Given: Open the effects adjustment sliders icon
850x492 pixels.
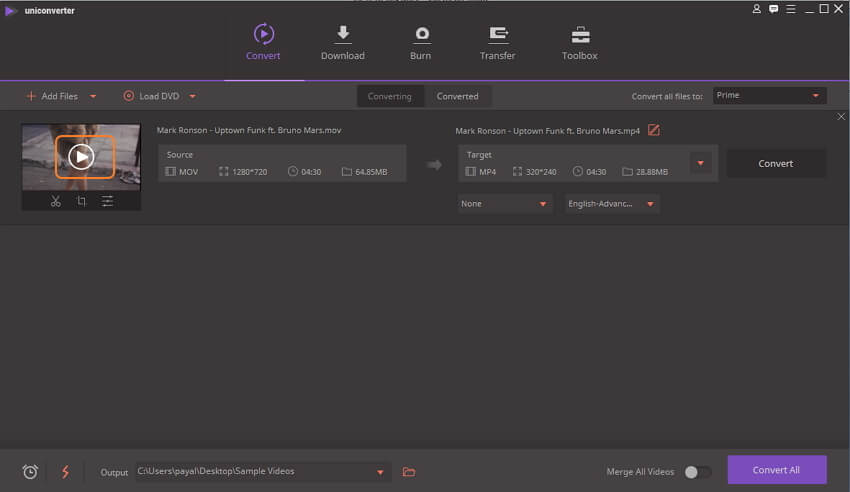Looking at the screenshot, I should click(x=107, y=202).
